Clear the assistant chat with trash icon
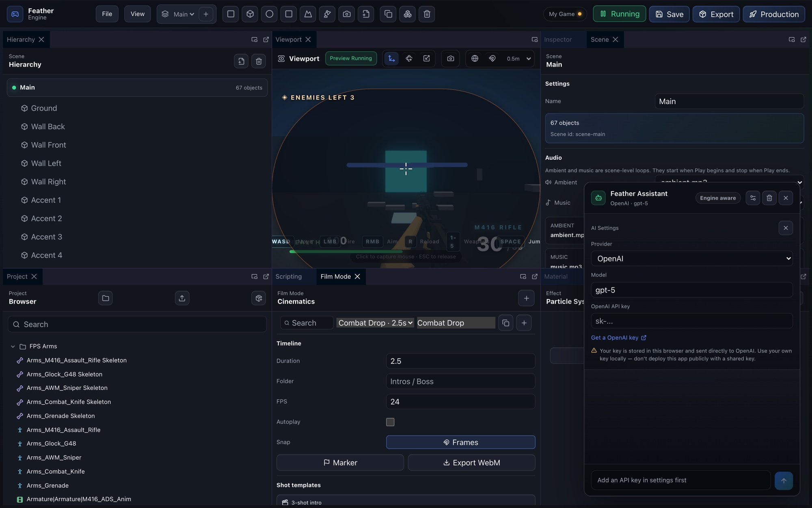The width and height of the screenshot is (812, 508). tap(769, 198)
